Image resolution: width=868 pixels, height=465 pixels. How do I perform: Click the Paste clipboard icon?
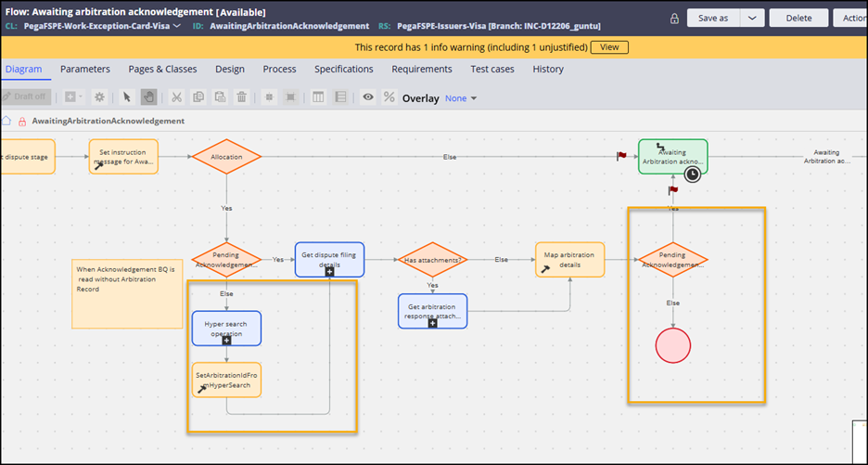(220, 97)
